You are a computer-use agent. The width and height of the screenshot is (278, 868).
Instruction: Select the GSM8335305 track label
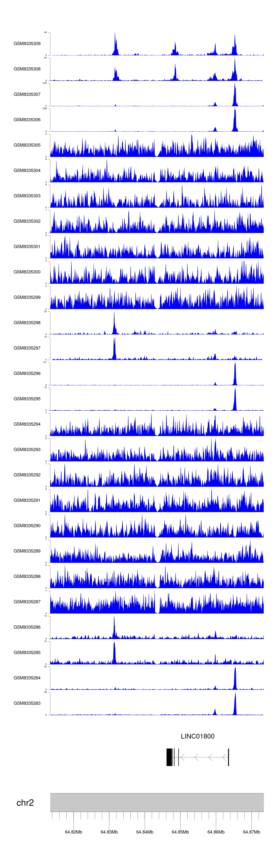coord(27,145)
